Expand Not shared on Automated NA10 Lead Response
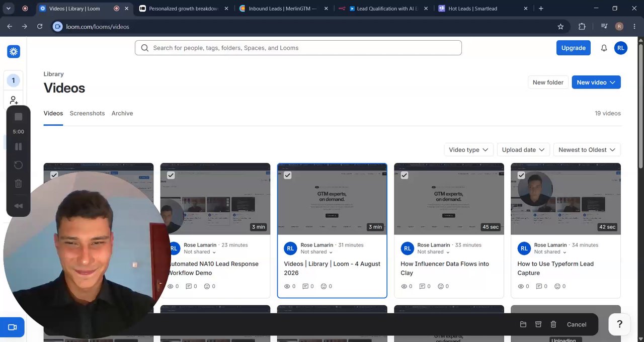Viewport: 644px width, 342px height. (x=200, y=252)
